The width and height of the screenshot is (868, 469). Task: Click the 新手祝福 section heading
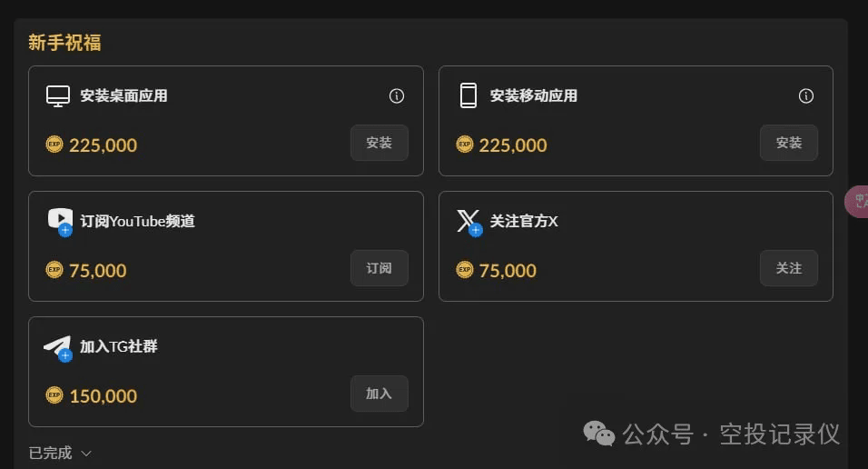(64, 43)
